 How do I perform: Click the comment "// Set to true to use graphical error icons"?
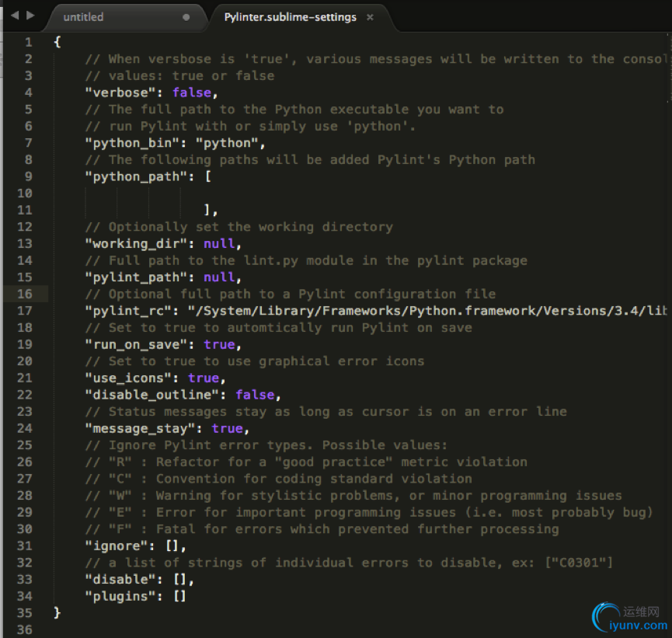click(255, 361)
